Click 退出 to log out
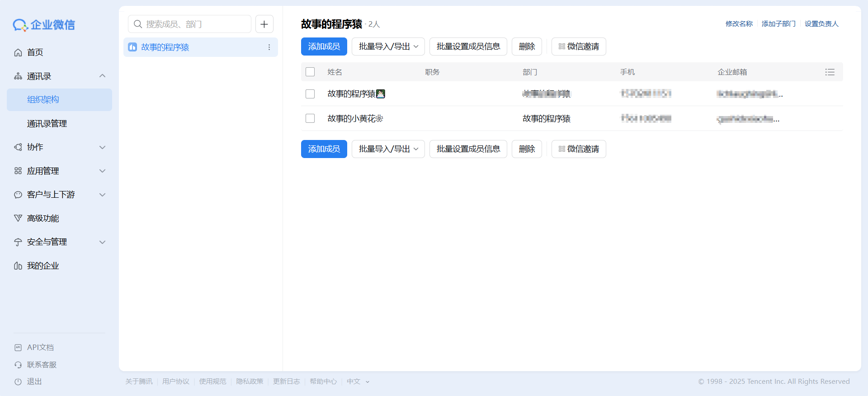868x396 pixels. point(34,382)
